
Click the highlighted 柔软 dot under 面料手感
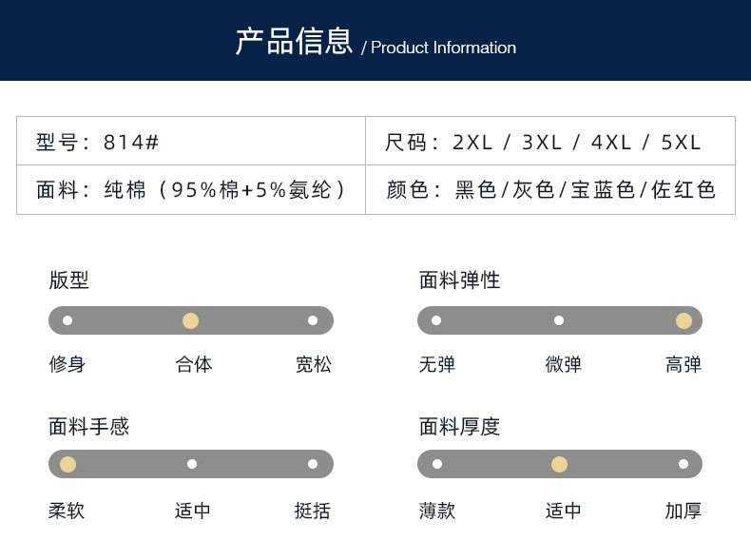pos(67,464)
